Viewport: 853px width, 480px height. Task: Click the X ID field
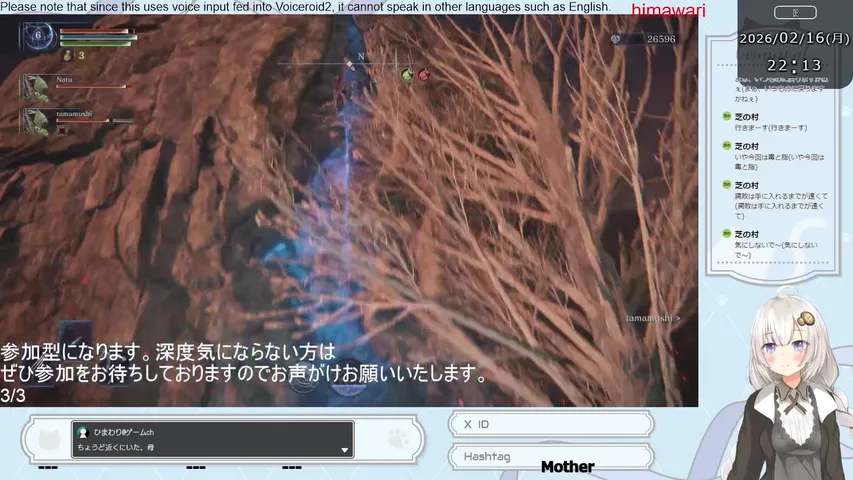pos(551,424)
